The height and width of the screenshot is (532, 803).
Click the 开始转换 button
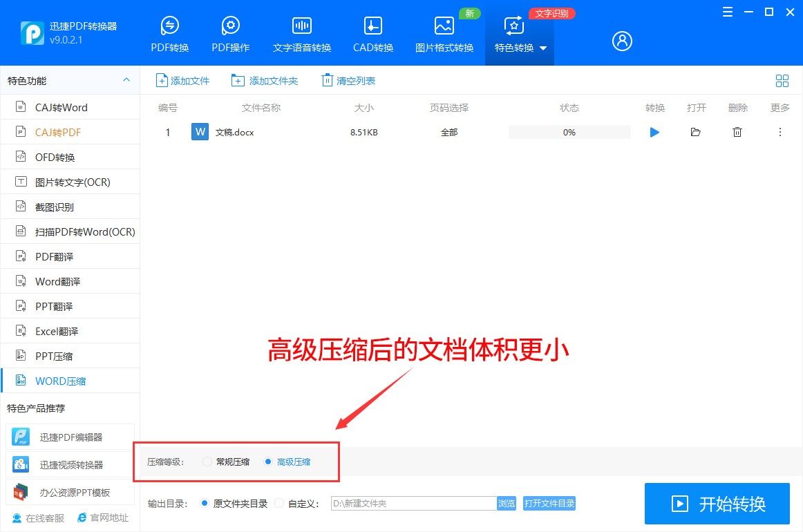click(x=717, y=504)
